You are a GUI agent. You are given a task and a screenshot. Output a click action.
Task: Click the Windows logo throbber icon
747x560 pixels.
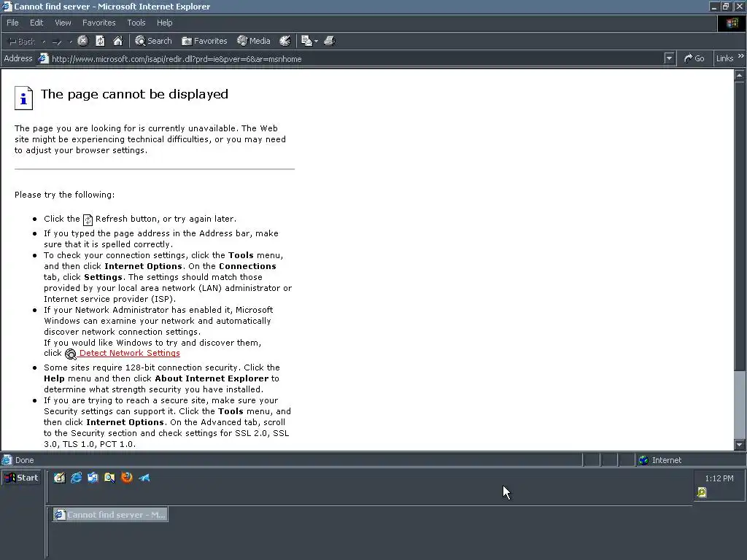click(732, 23)
